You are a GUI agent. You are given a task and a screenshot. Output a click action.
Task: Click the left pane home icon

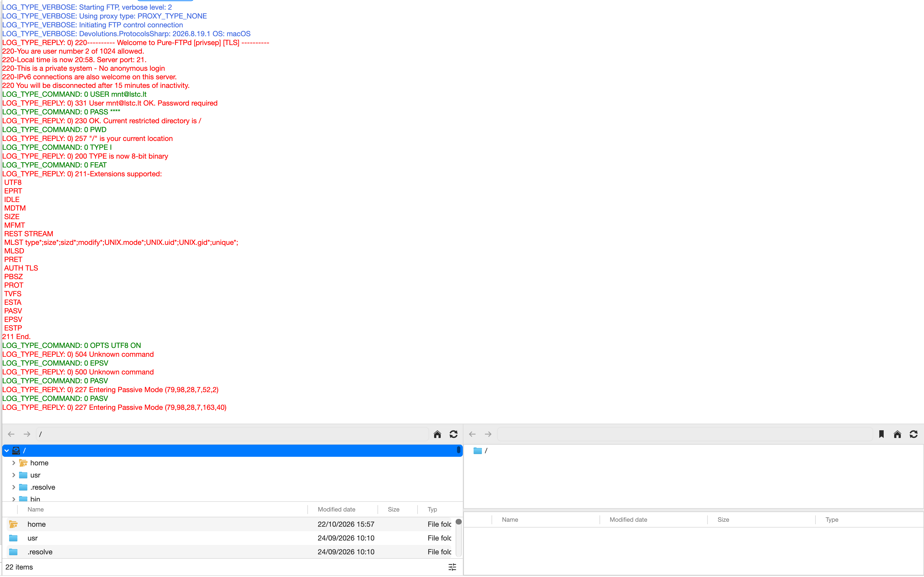[x=437, y=434]
